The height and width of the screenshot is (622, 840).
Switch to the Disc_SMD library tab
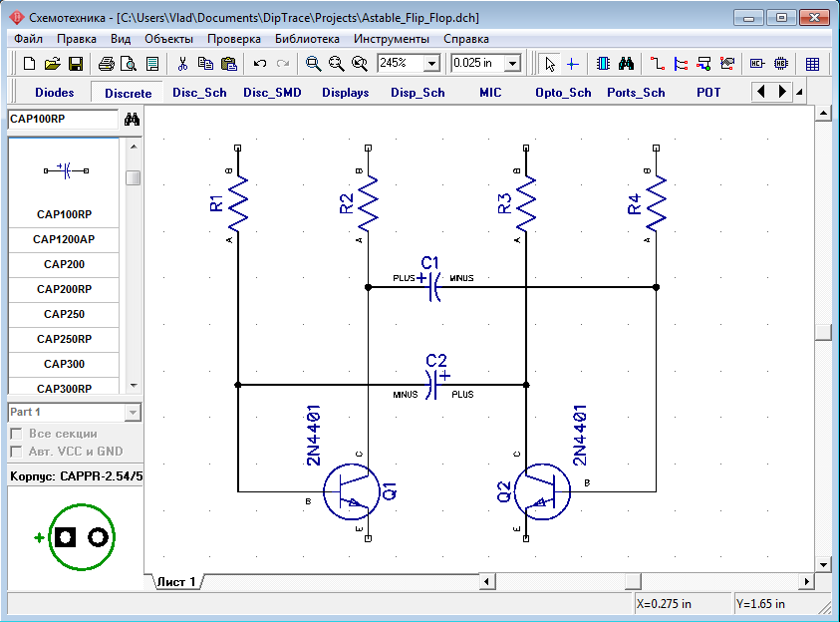point(272,93)
